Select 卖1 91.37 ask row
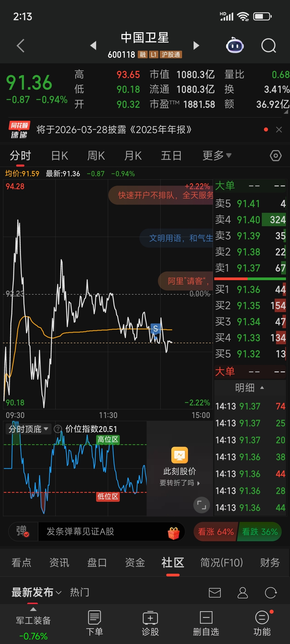Screen dimensions: 290x644 pos(250,268)
